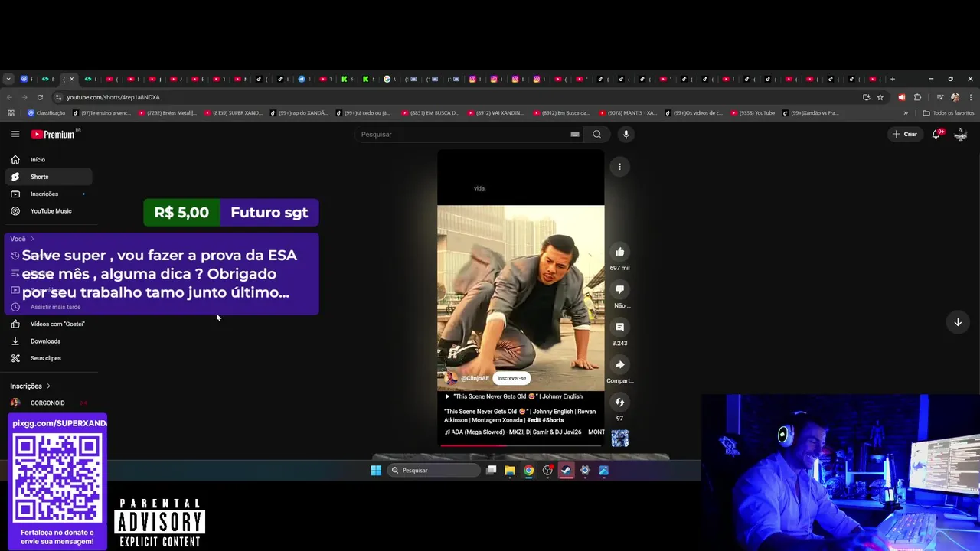Screen dimensions: 980x551
Task: Open the Short's three-dot more options
Action: [x=619, y=167]
